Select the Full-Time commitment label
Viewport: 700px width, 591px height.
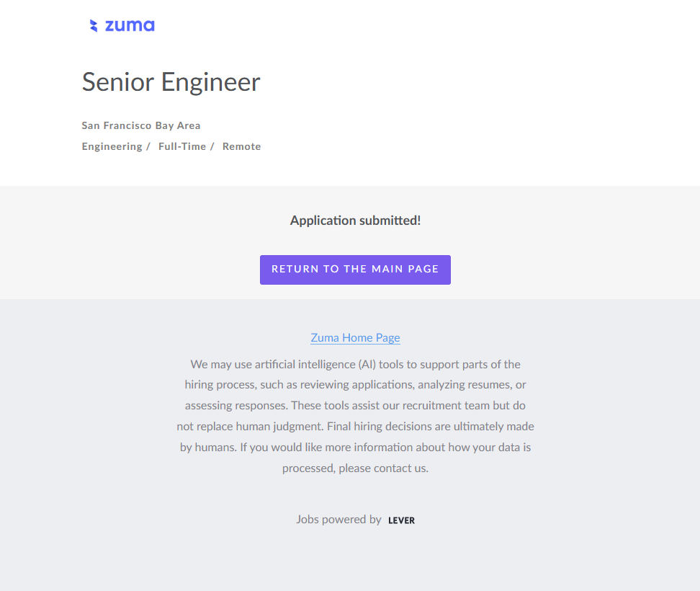point(182,146)
